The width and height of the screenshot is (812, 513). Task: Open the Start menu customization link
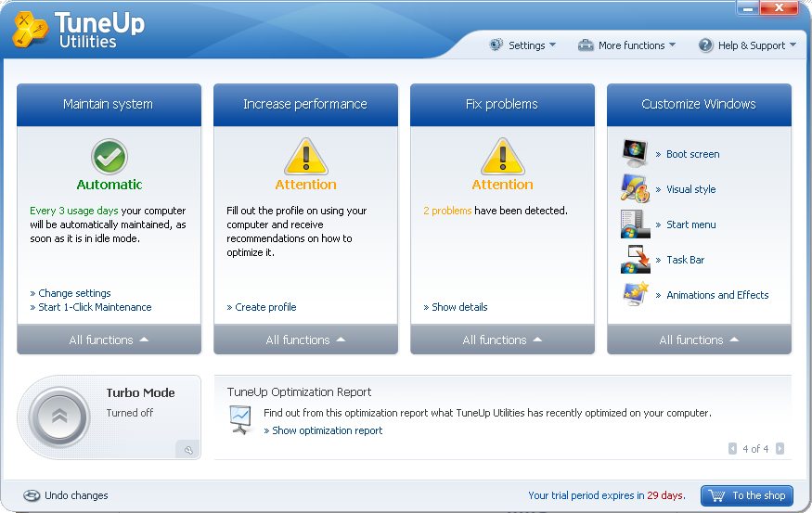click(x=690, y=224)
